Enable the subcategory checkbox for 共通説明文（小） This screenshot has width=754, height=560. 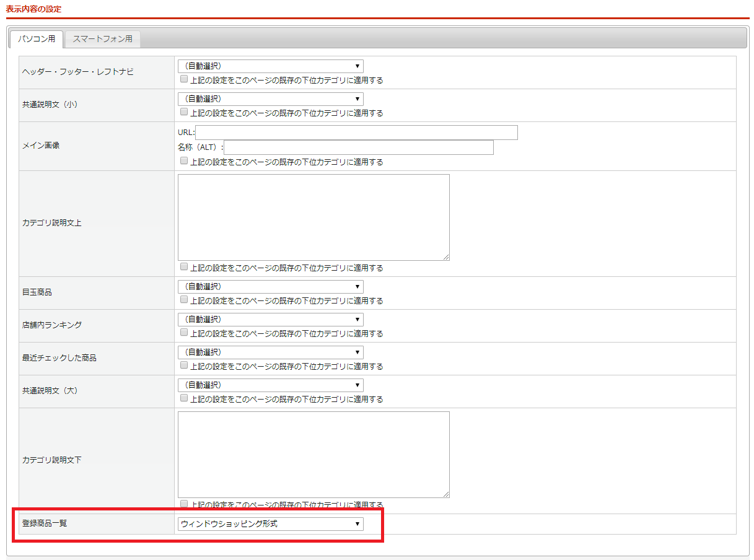pyautogui.click(x=184, y=112)
